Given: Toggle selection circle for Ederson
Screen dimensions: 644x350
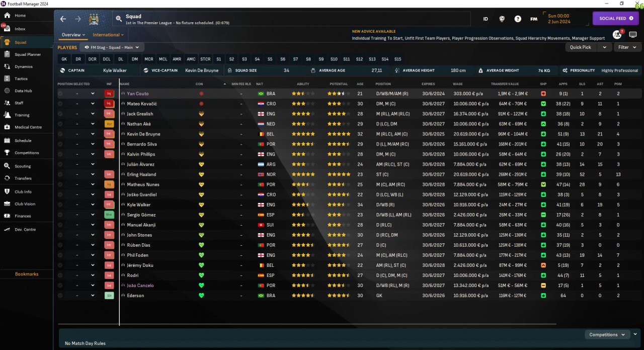Looking at the screenshot, I should click(x=60, y=296).
